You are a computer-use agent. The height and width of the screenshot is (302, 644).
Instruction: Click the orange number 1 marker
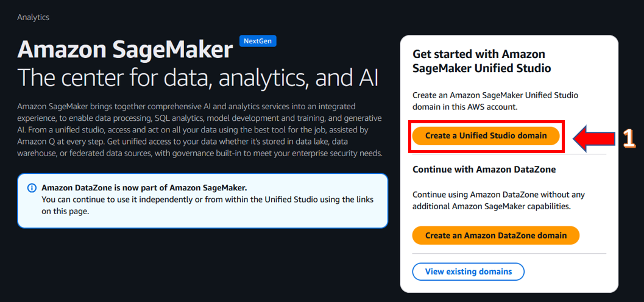pos(629,137)
